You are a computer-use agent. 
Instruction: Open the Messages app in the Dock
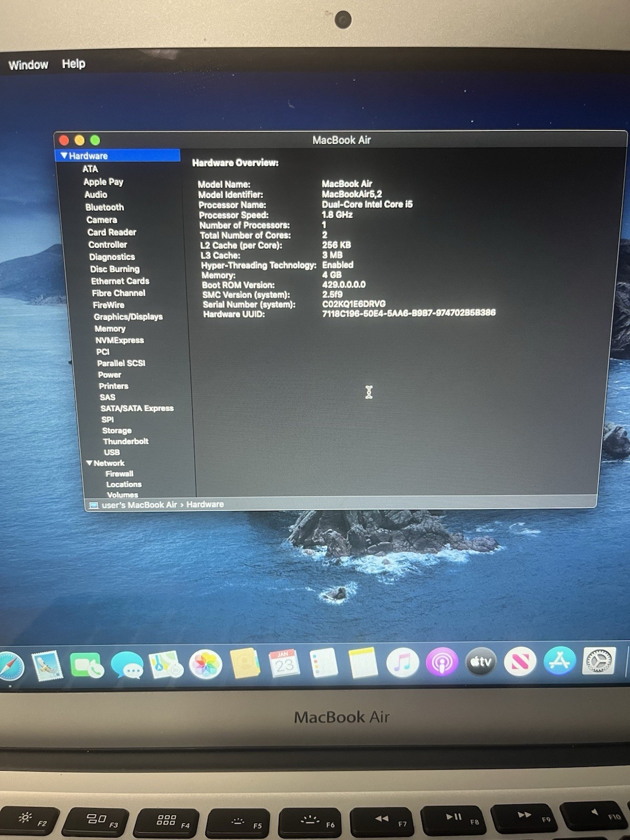coord(127,666)
